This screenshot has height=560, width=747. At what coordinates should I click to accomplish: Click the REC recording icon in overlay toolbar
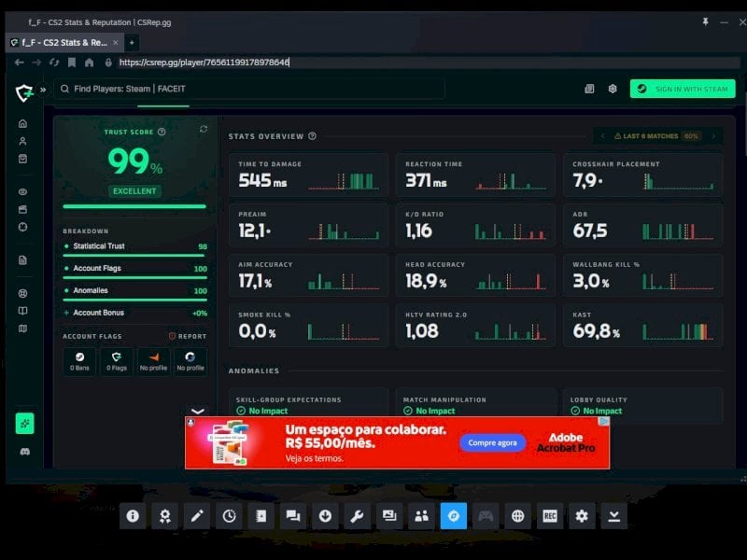pos(550,516)
